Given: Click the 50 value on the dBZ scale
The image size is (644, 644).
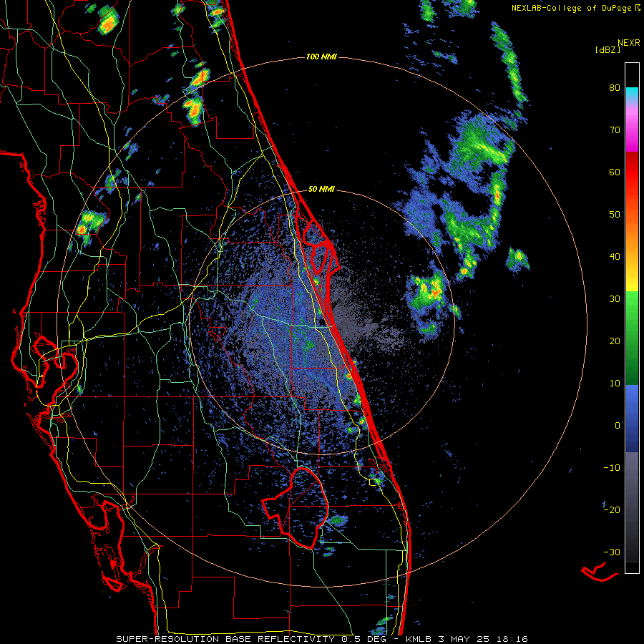Looking at the screenshot, I should click(x=615, y=215).
